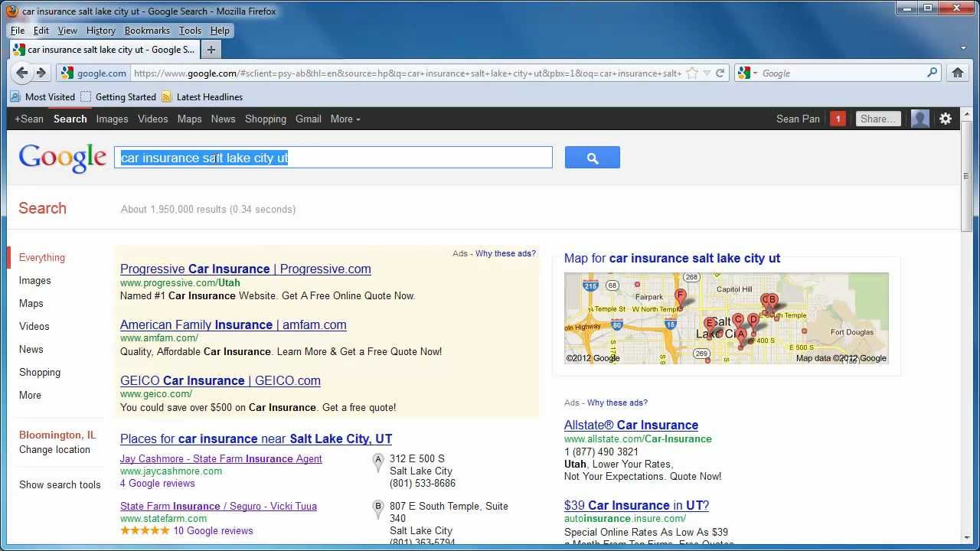This screenshot has height=551, width=980.
Task: Click the Share... button
Action: tap(877, 119)
